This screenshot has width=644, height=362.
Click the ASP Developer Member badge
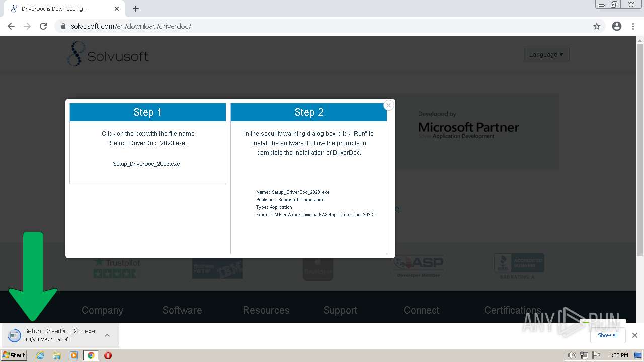(x=419, y=266)
